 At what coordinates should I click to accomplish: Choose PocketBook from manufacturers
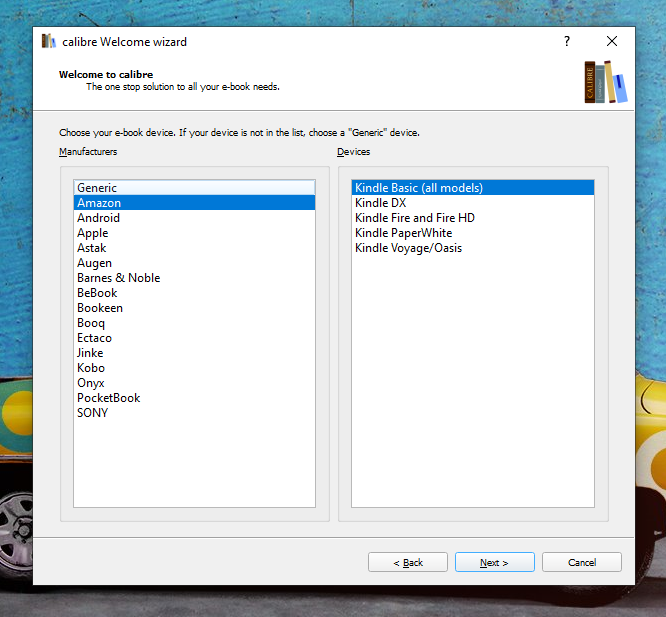click(x=108, y=398)
